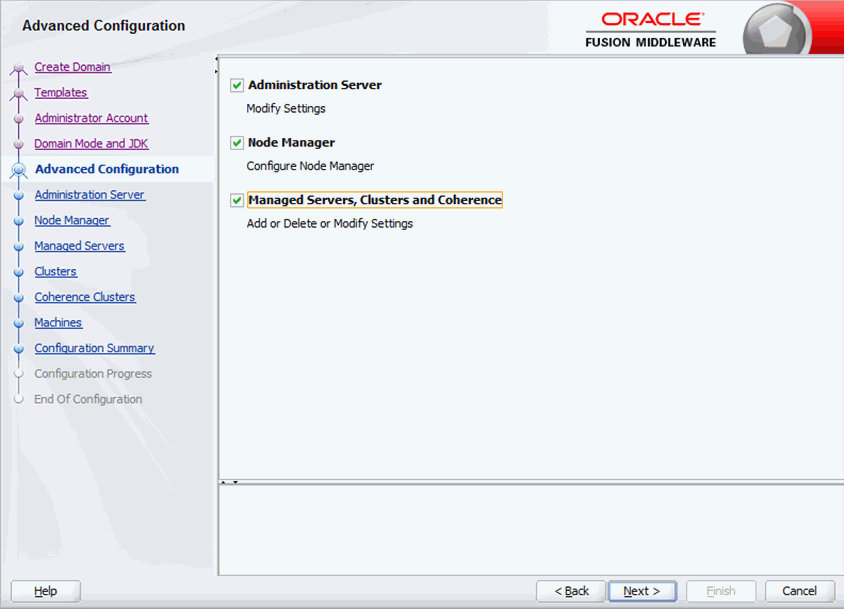
Task: Open the Configuration Summary step
Action: pos(94,347)
